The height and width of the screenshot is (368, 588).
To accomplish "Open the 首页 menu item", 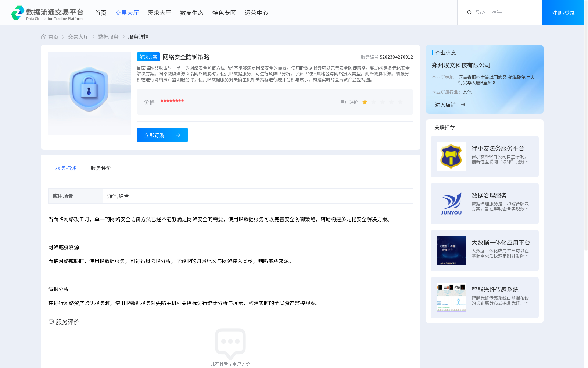I will click(x=101, y=13).
